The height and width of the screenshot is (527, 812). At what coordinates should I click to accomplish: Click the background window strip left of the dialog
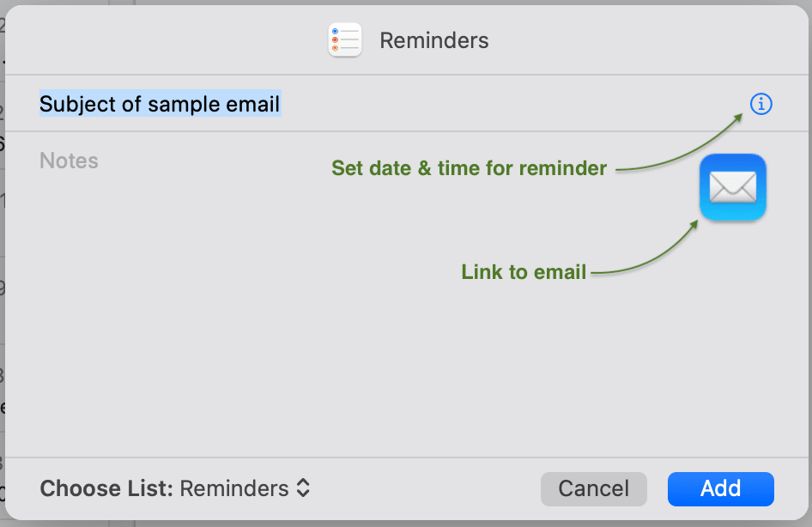coord(3,257)
